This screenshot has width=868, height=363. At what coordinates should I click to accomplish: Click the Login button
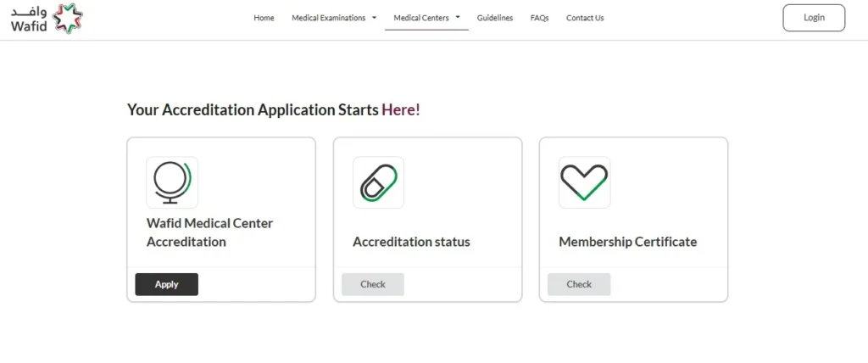click(x=814, y=18)
